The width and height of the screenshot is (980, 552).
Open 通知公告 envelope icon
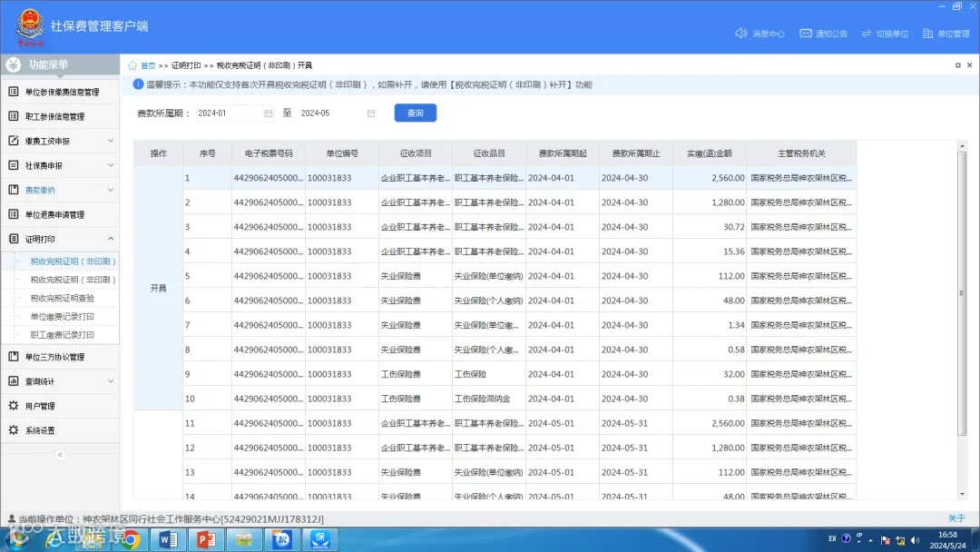click(x=806, y=33)
